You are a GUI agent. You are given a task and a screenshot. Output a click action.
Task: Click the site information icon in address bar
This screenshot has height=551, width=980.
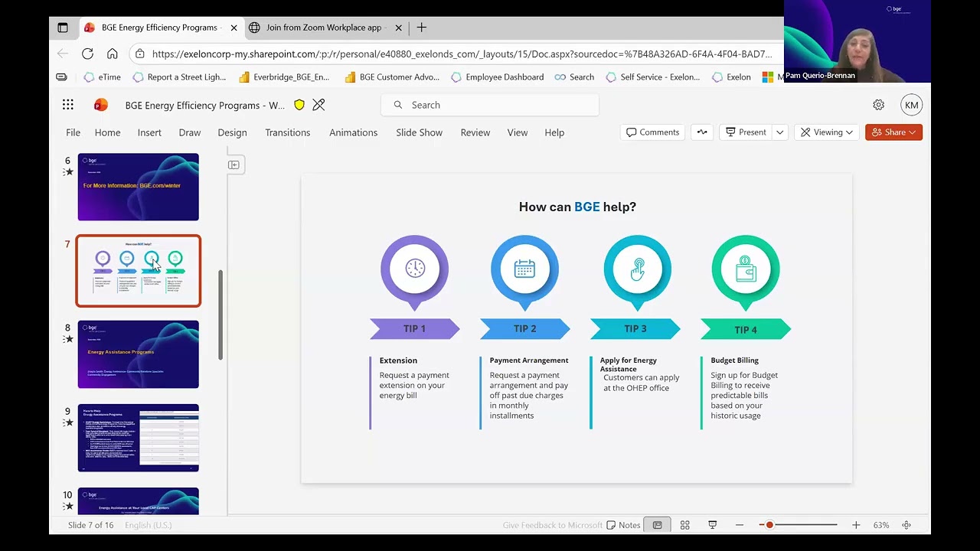pos(139,54)
